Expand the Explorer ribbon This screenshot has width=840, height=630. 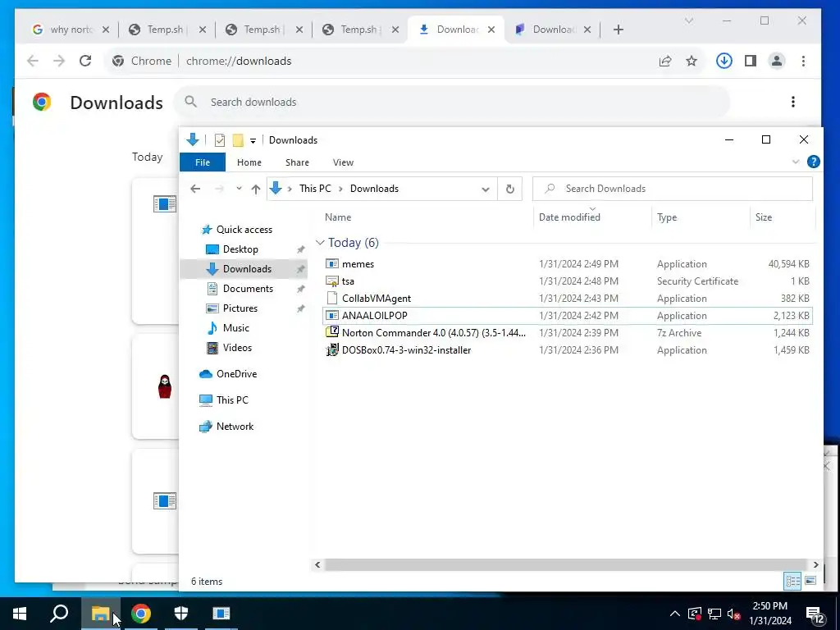(796, 162)
